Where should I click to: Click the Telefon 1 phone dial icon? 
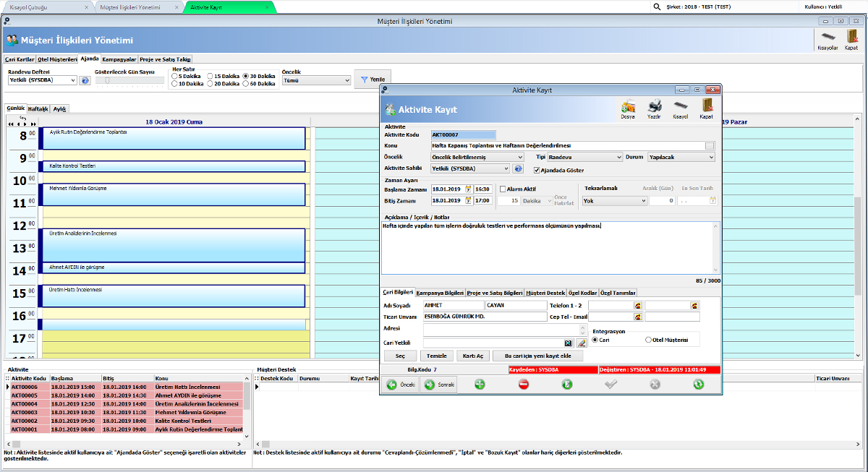click(x=638, y=306)
